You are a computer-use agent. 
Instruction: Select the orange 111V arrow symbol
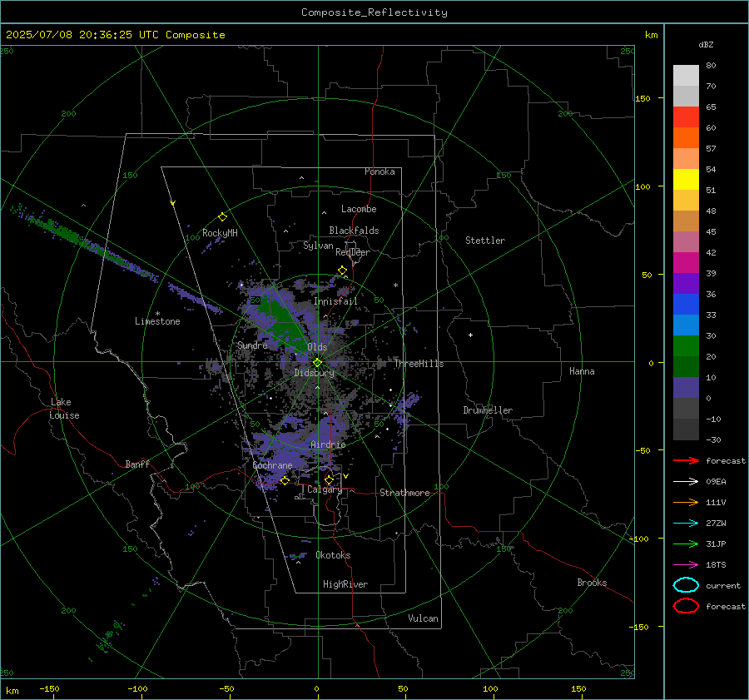[x=686, y=502]
